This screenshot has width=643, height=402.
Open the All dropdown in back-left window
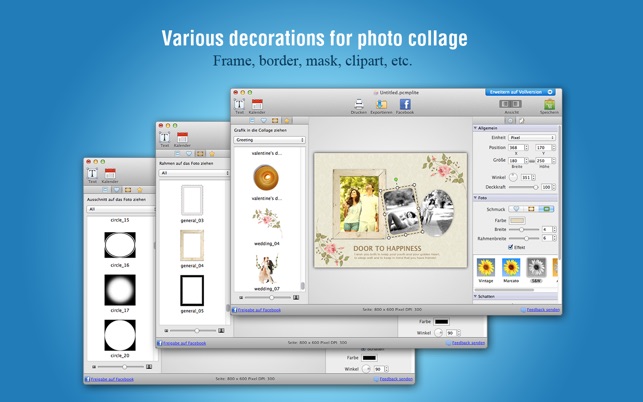pyautogui.click(x=121, y=209)
